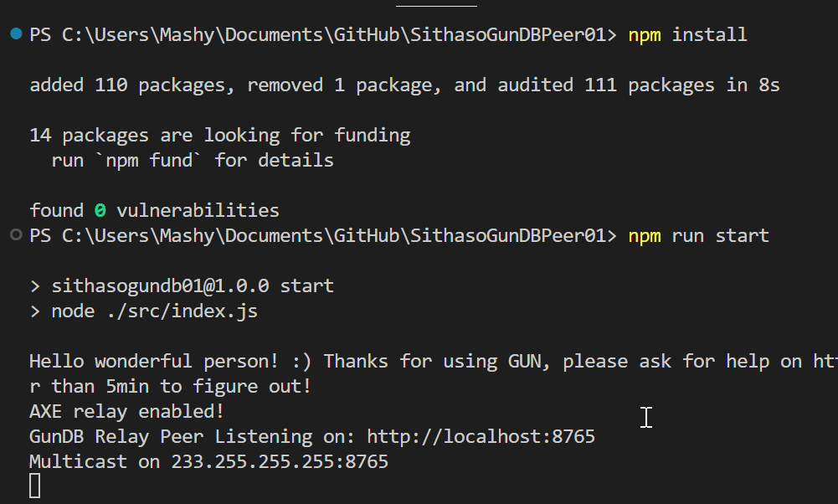Click the Multicast address 233.255.255.255:8765

click(280, 461)
